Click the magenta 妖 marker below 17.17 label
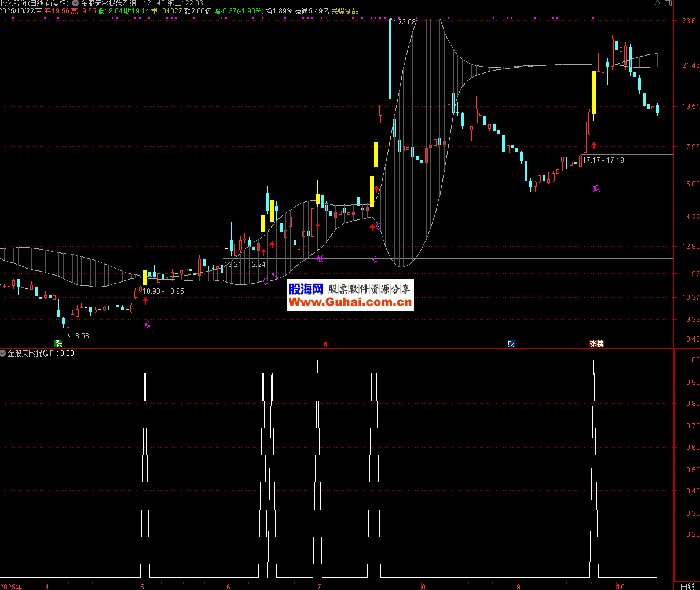 [x=596, y=188]
